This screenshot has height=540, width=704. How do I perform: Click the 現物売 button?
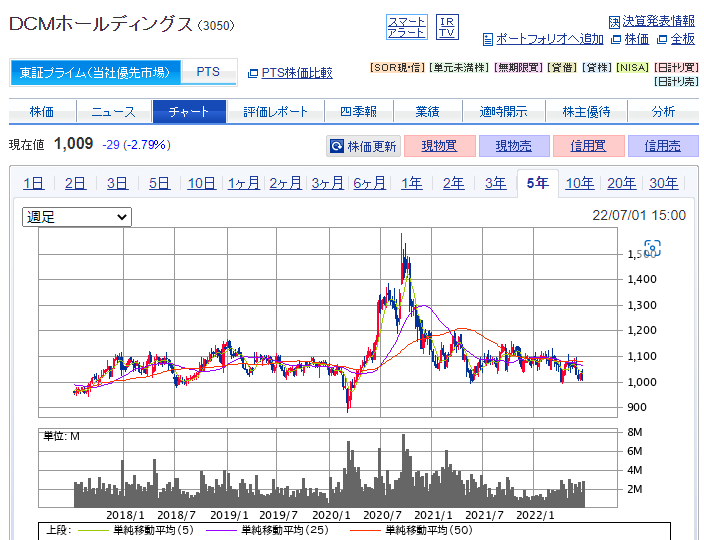pyautogui.click(x=514, y=146)
